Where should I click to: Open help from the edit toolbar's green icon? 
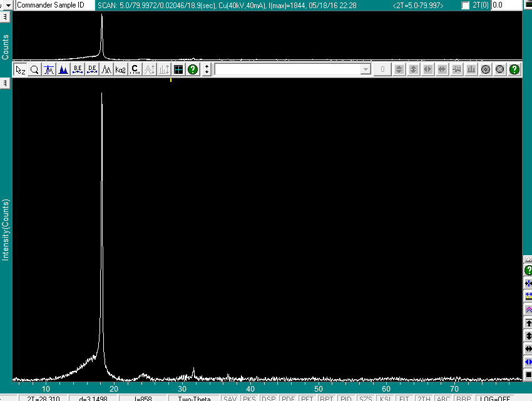193,69
